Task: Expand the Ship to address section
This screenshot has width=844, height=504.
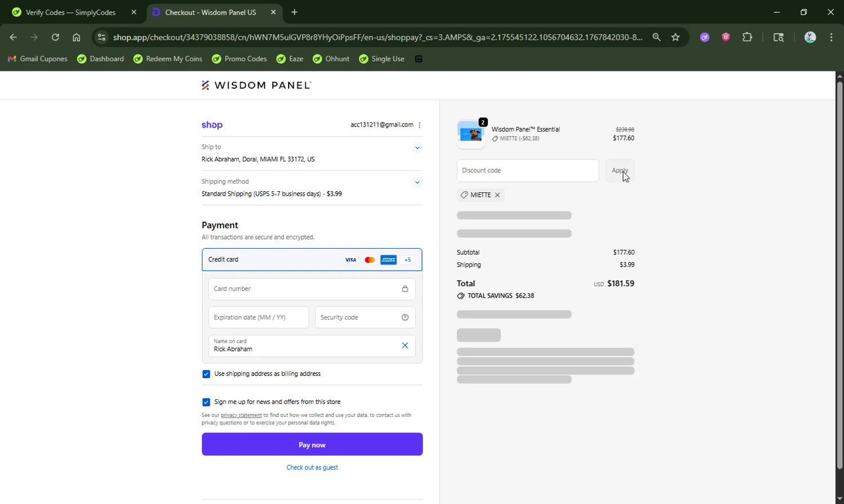Action: click(417, 148)
